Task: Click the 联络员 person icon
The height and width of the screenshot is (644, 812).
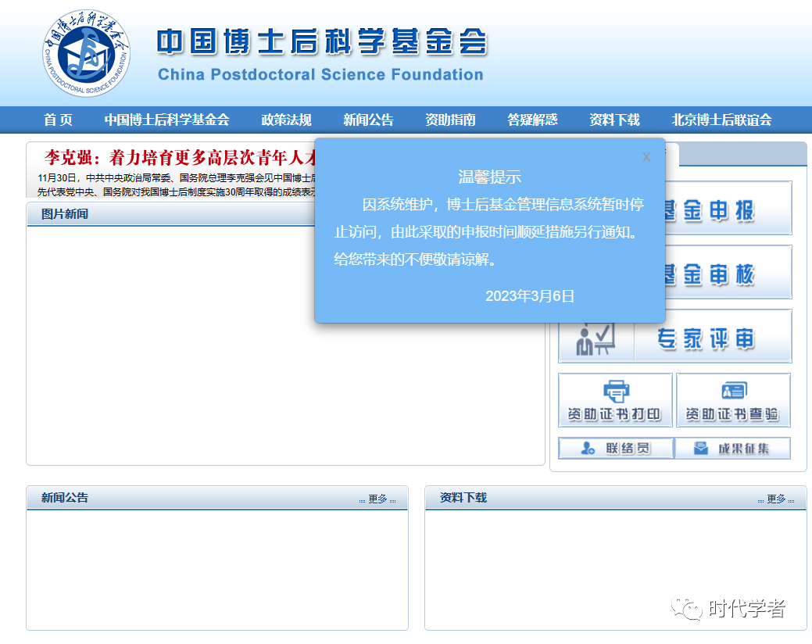Action: pos(588,449)
